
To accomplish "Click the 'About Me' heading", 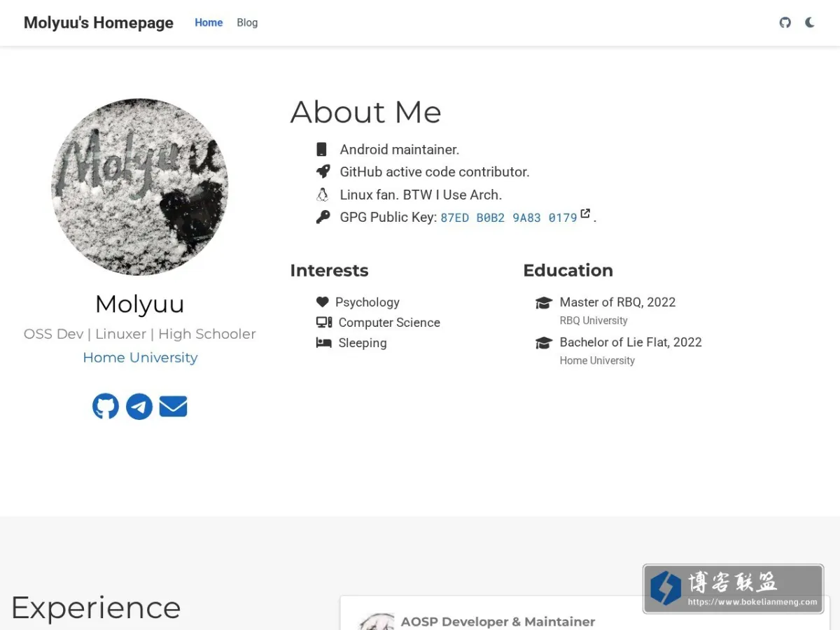I will point(366,112).
